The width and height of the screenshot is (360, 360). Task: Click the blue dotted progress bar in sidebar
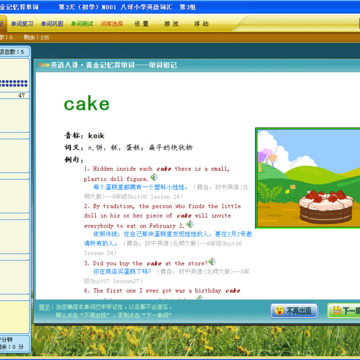14,83
